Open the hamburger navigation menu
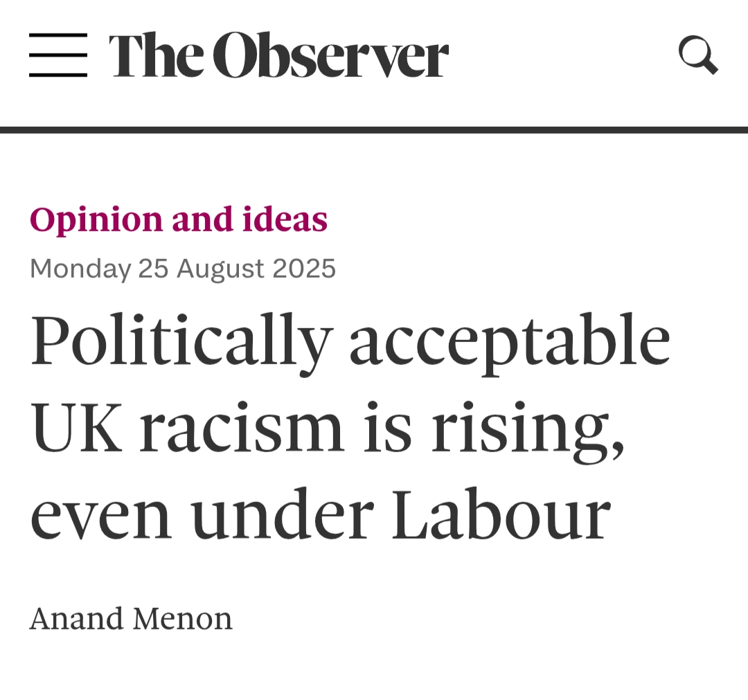 pyautogui.click(x=58, y=55)
